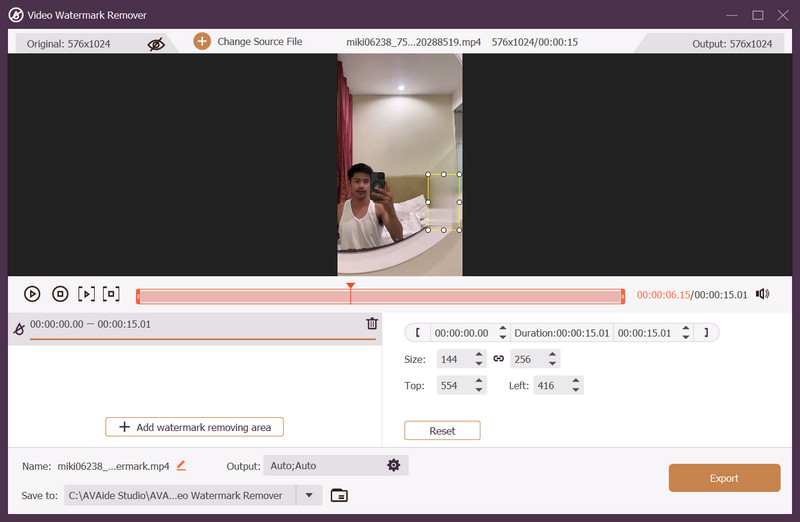Minimize the Video Watermark Remover window
The width and height of the screenshot is (800, 522).
click(x=732, y=15)
